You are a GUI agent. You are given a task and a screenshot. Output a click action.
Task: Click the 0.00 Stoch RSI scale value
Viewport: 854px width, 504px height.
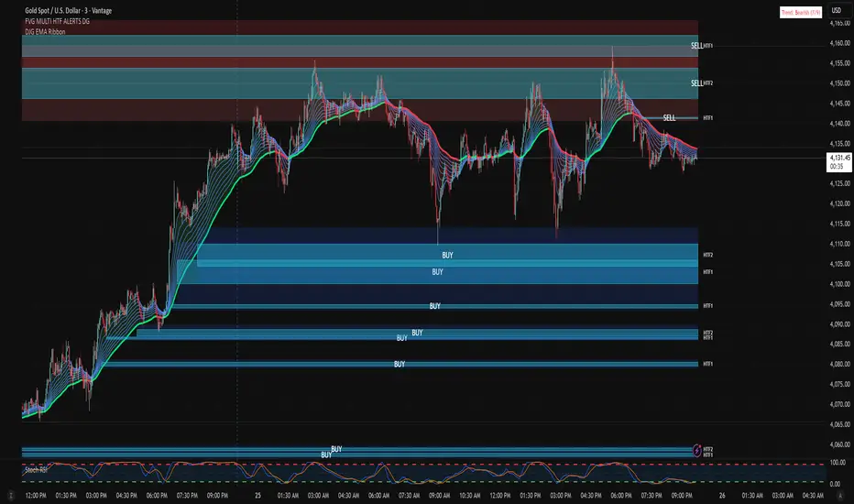835,484
